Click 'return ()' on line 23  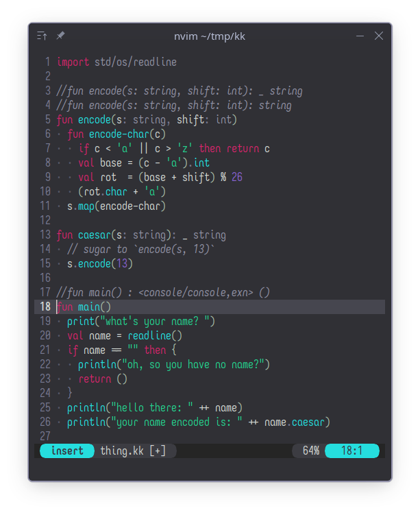point(103,379)
